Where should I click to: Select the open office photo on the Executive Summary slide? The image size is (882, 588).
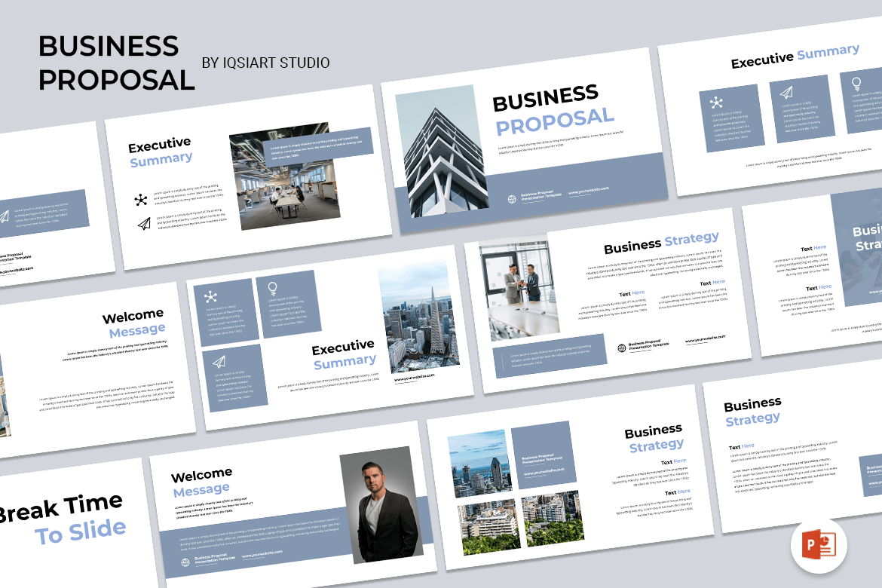pos(284,176)
